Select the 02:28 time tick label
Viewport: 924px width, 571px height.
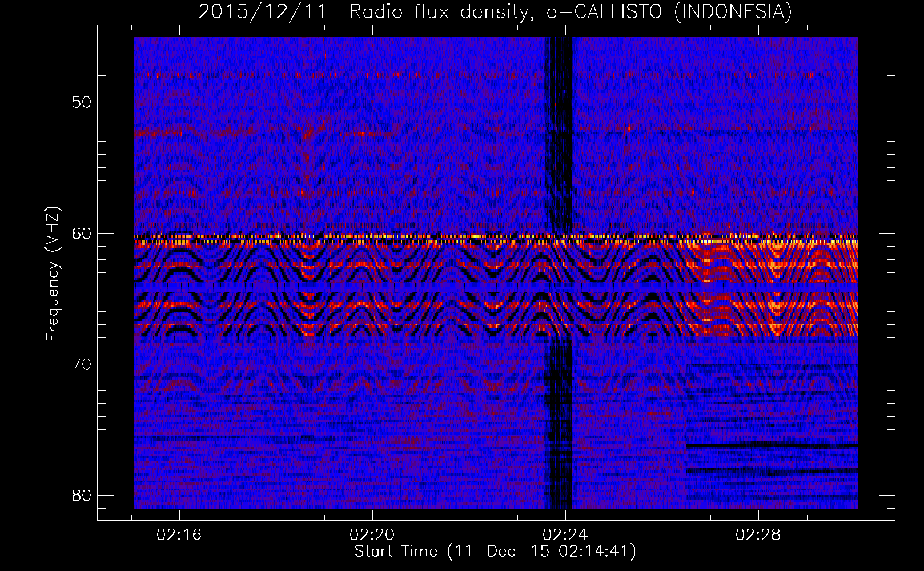click(758, 535)
